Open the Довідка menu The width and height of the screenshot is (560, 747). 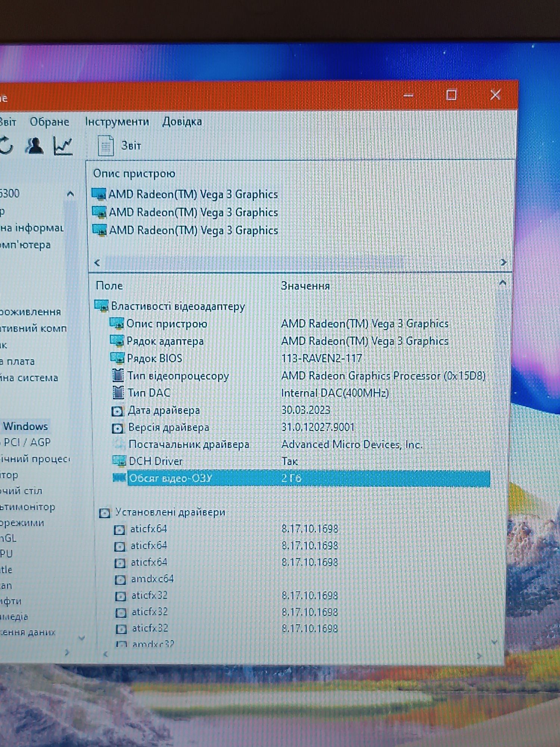click(182, 122)
